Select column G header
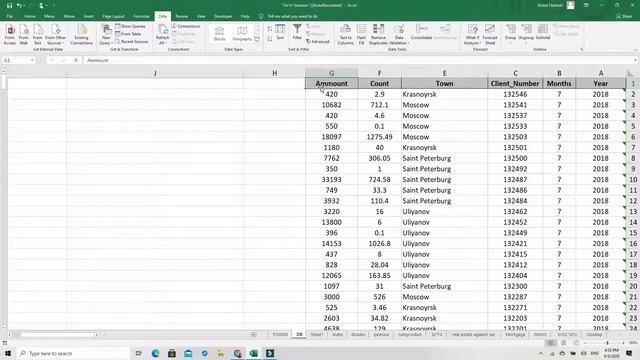Screen dimensions: 640x360 (x=331, y=73)
